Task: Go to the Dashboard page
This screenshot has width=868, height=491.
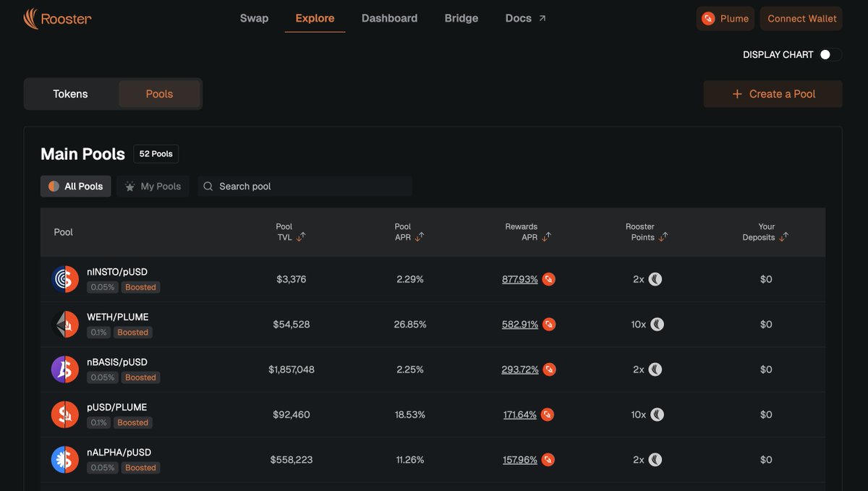Action: coord(389,19)
